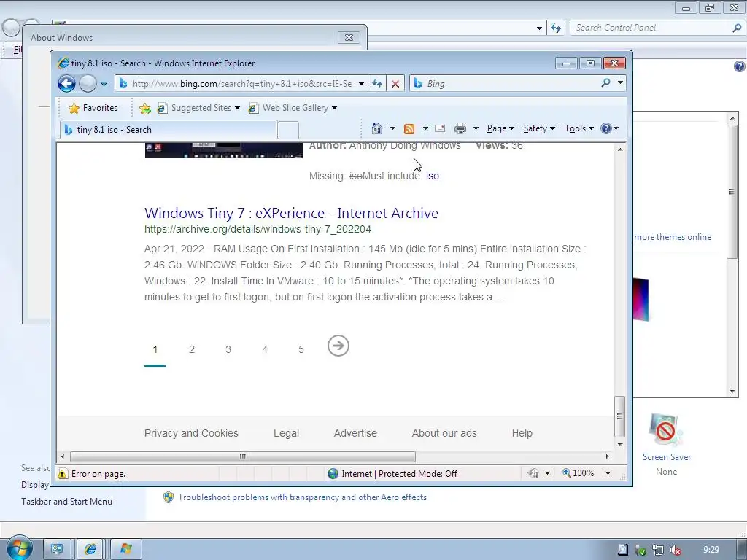Click the muted volume tray icon
Image resolution: width=747 pixels, height=560 pixels.
[675, 550]
